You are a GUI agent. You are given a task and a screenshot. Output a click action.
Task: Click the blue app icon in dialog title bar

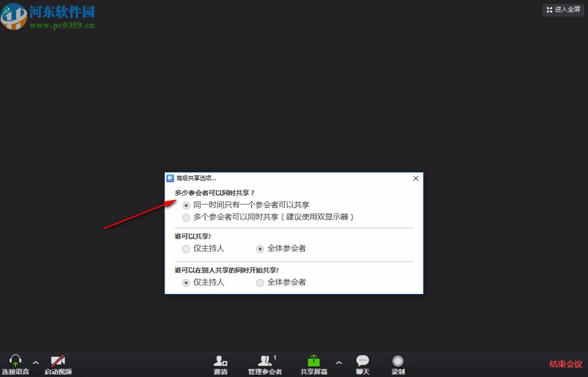tap(170, 178)
